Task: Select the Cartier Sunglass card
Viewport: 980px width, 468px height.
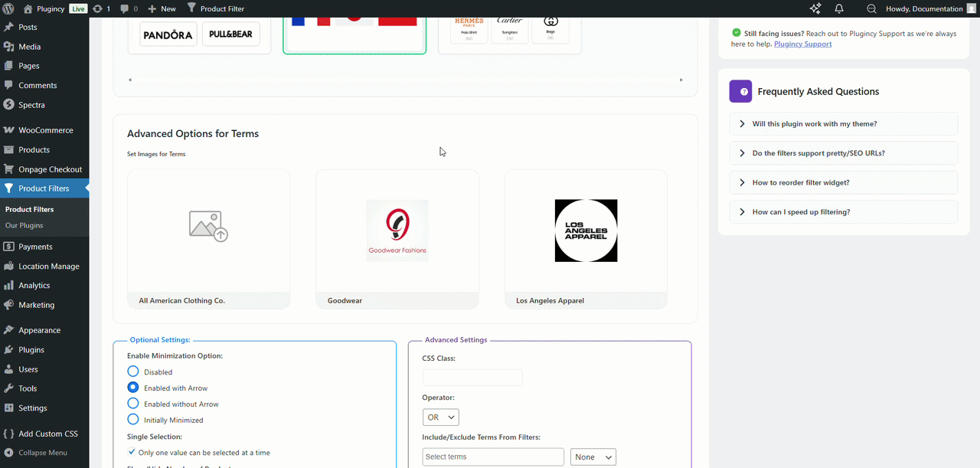Action: pyautogui.click(x=510, y=28)
